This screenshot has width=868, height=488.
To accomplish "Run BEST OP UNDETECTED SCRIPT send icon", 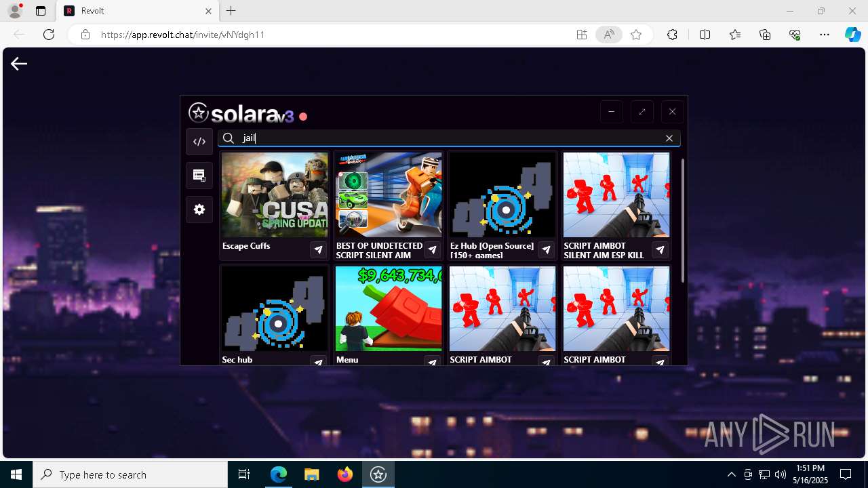I will tap(432, 250).
